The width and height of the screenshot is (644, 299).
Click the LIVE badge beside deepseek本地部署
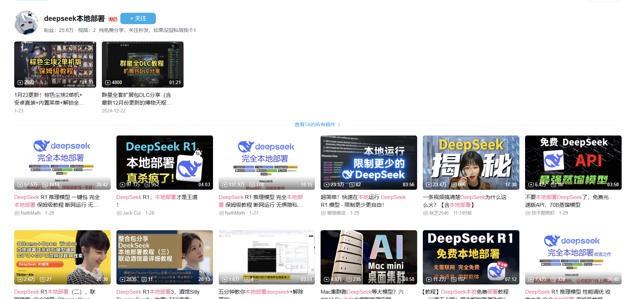[113, 19]
